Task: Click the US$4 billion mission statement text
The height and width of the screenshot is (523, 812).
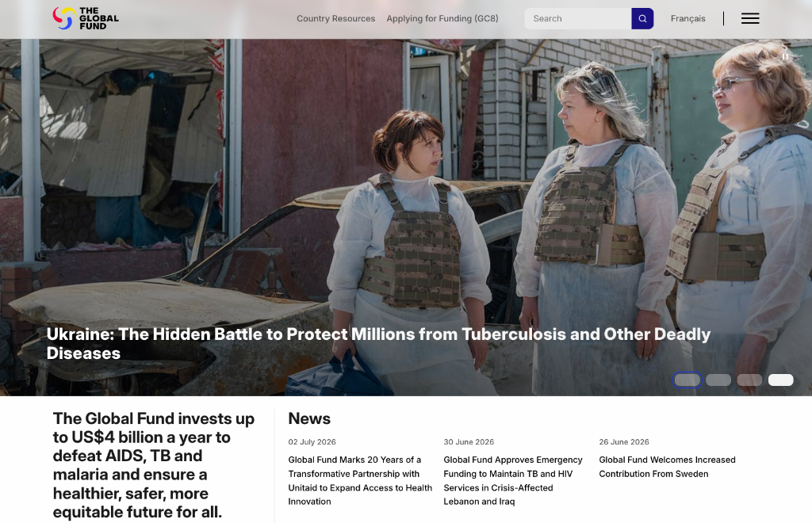Action: [154, 465]
